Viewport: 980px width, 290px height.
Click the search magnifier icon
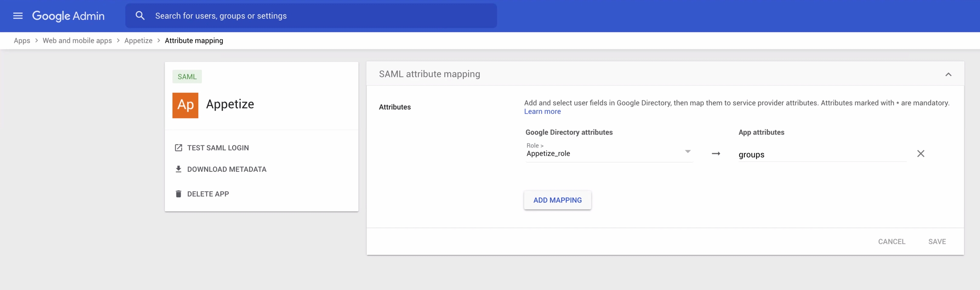(140, 16)
